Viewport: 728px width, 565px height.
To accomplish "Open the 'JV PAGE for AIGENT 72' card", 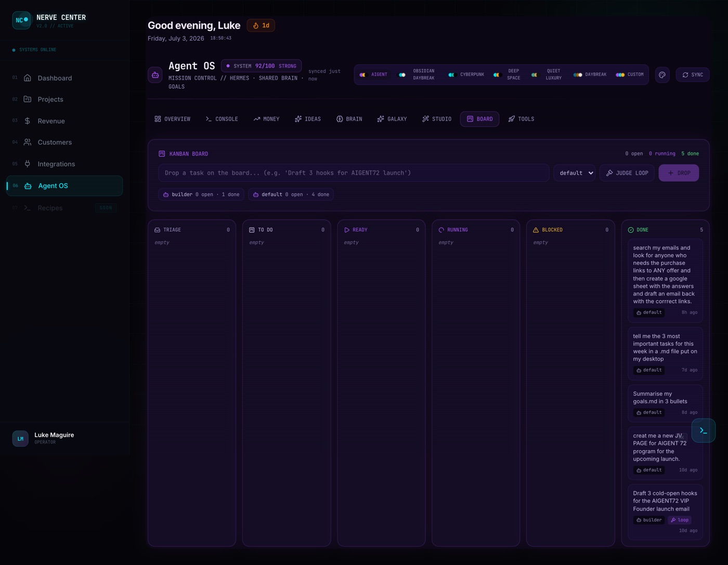I will pos(665,453).
